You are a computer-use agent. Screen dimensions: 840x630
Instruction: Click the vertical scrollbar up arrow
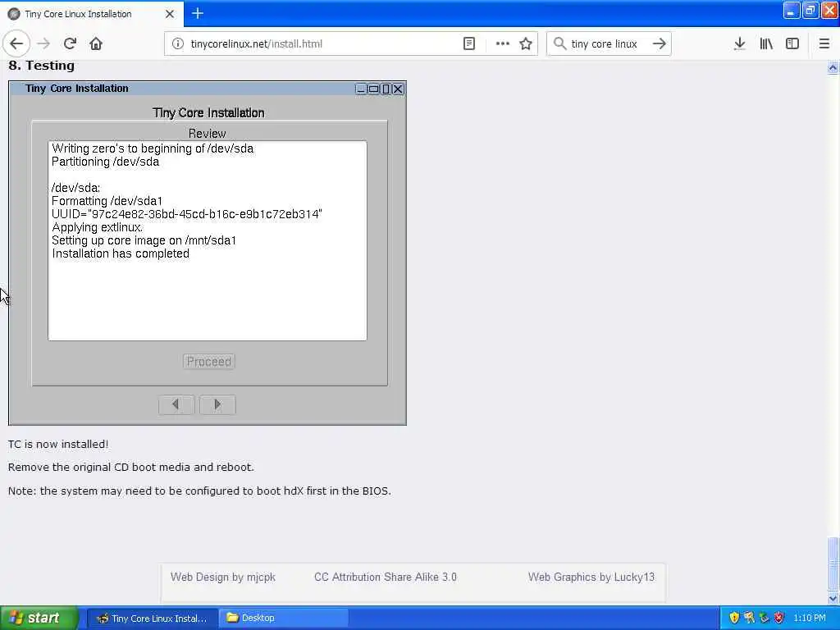point(833,67)
